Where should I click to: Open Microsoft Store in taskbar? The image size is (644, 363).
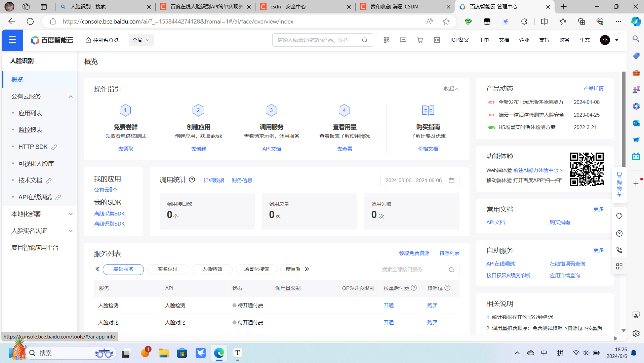click(182, 353)
